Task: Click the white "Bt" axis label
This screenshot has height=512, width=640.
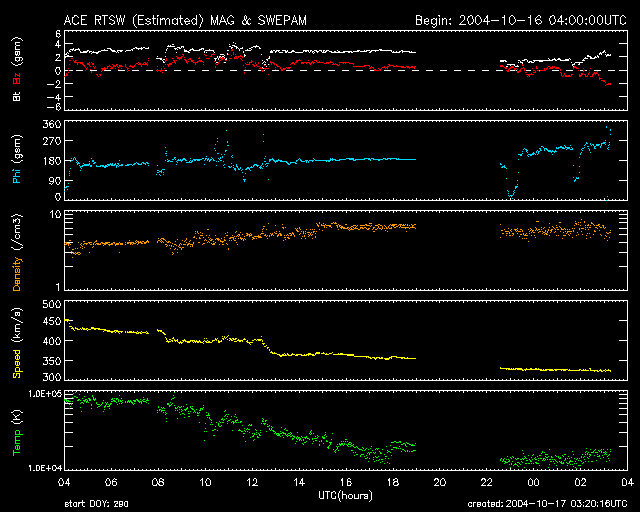Action: [17, 96]
